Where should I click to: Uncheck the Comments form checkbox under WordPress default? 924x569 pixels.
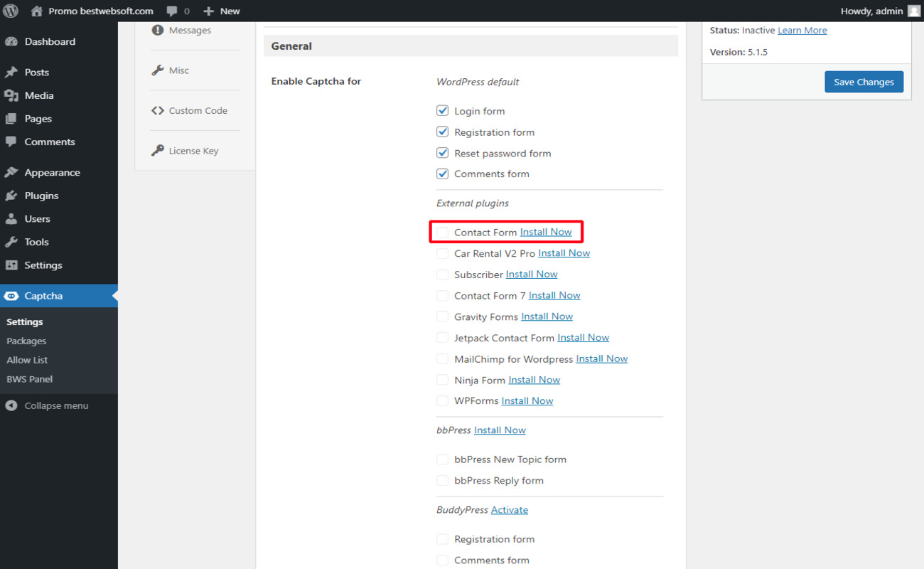tap(443, 174)
